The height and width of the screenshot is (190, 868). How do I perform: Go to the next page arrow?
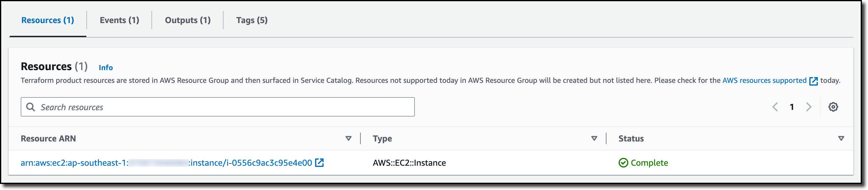coord(808,107)
